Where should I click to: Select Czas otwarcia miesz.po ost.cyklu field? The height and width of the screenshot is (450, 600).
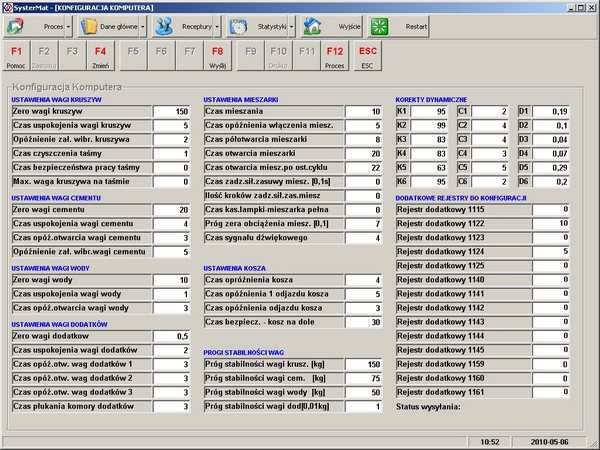point(363,168)
